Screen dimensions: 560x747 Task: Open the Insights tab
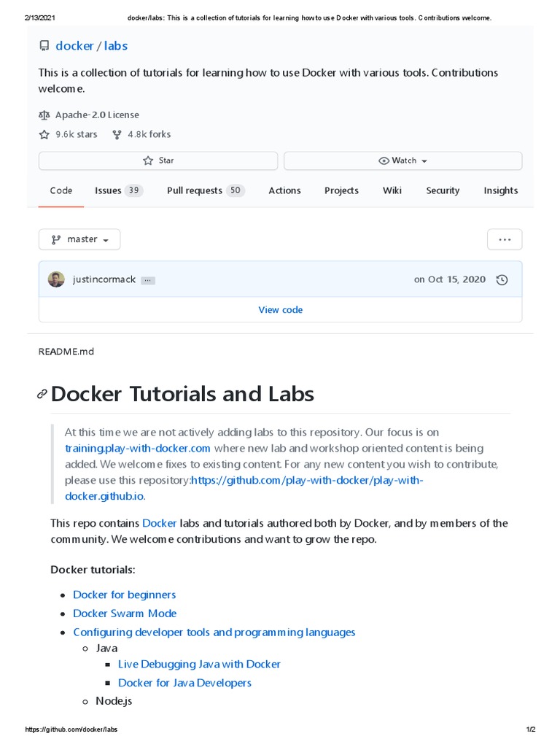tap(500, 190)
